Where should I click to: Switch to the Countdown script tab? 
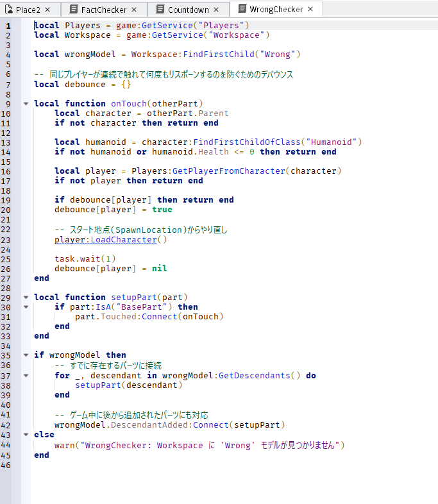pos(189,10)
